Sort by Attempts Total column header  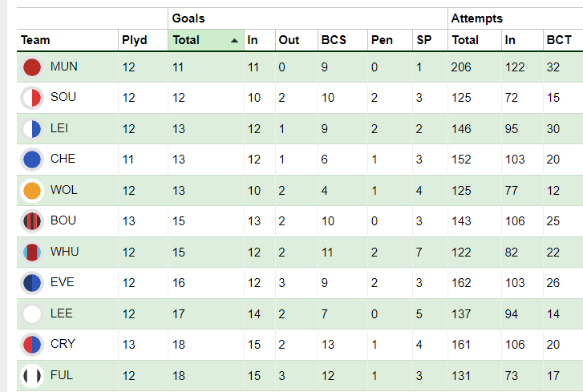pos(465,40)
